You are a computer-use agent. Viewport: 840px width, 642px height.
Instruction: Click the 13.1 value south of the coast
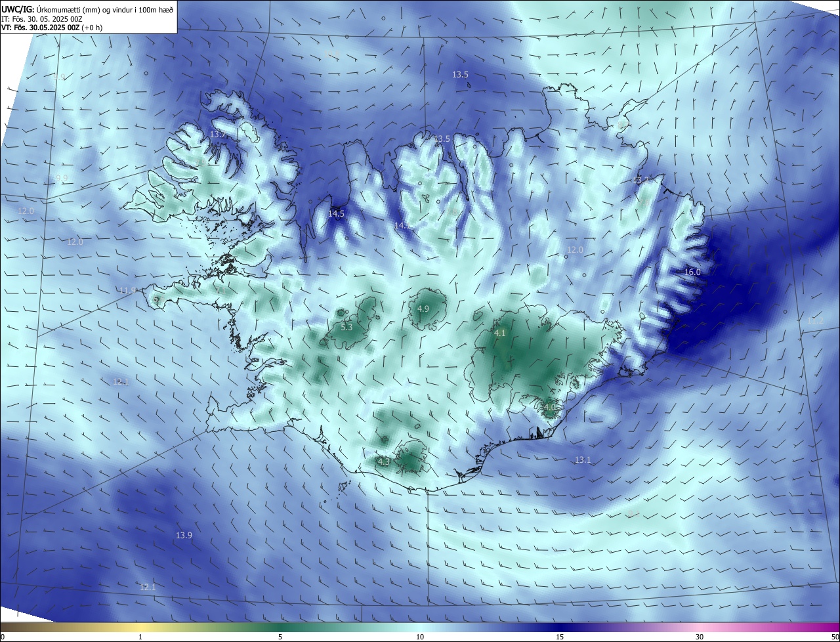(583, 460)
